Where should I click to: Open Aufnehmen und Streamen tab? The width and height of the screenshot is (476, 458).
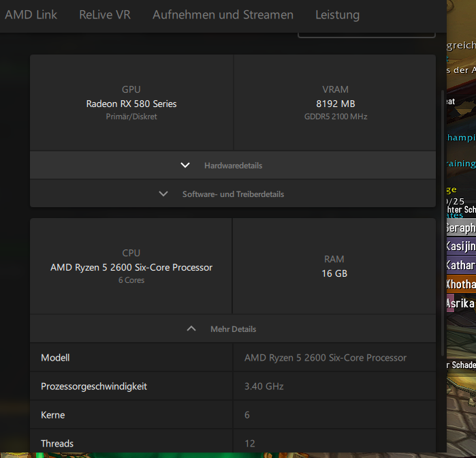223,14
